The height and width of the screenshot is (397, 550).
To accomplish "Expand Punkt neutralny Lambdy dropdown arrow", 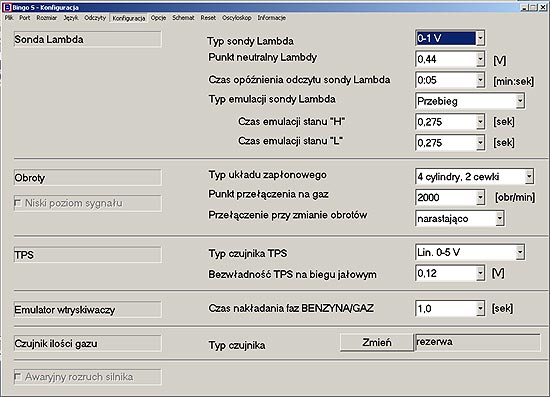I will 480,59.
